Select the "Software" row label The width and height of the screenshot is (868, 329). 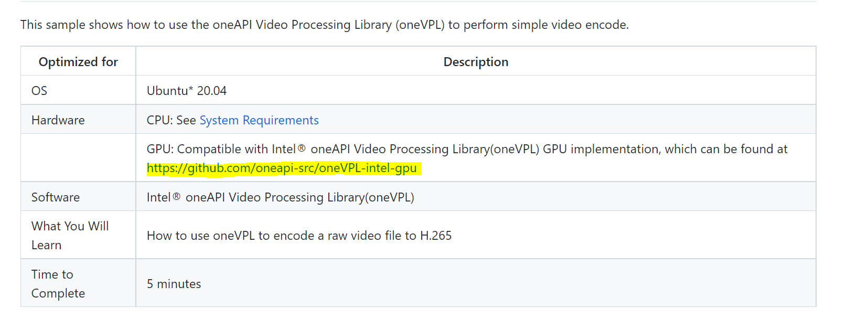(x=56, y=197)
